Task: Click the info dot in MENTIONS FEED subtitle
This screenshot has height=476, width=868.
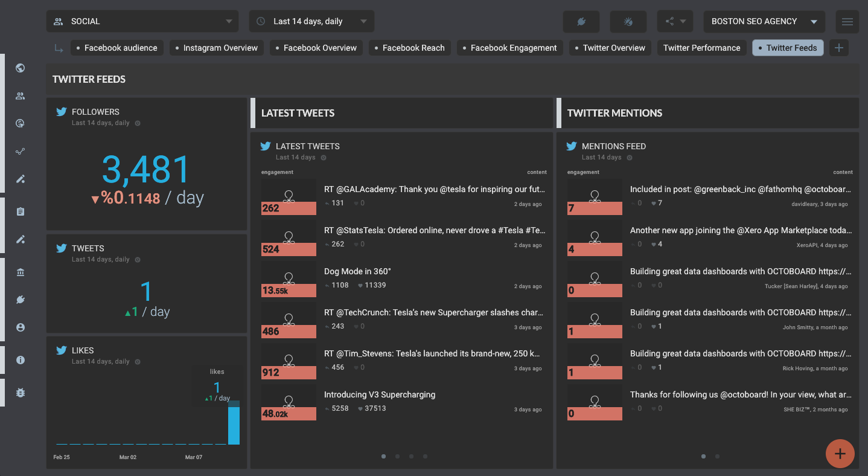Action: 629,158
